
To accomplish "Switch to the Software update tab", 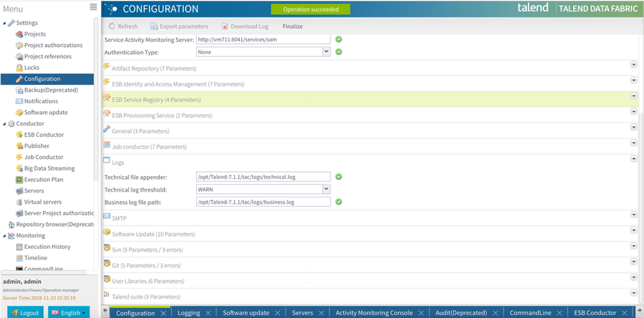I will pos(246,313).
